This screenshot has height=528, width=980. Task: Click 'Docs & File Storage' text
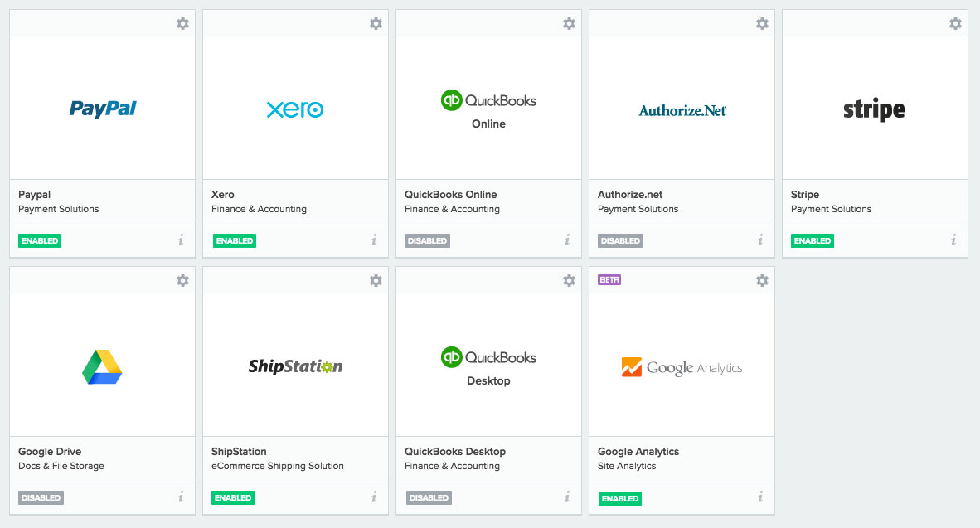[x=61, y=466]
